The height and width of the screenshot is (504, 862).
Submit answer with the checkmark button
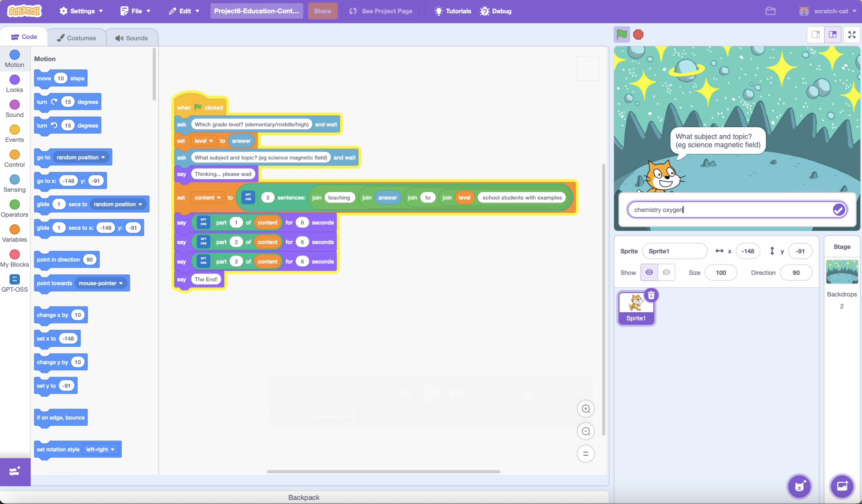tap(838, 210)
